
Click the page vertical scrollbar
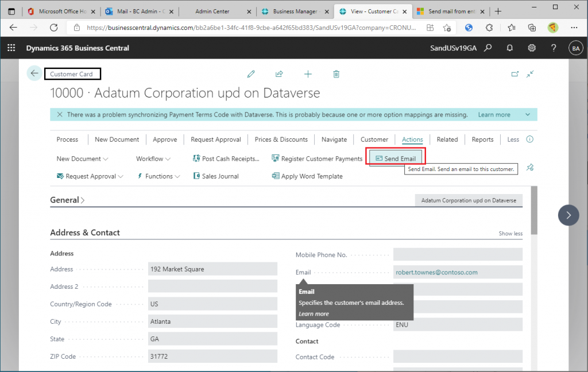click(x=534, y=210)
